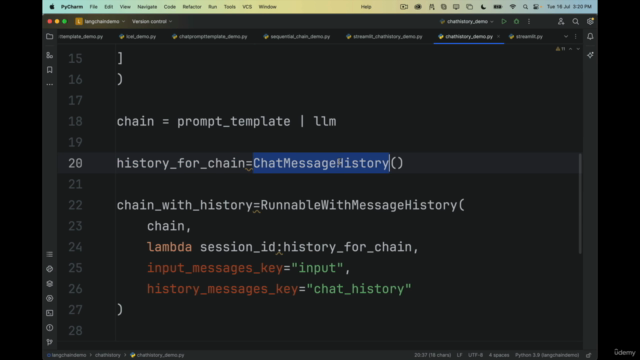Switch to streamlit_chathistory_demo.py tab

(x=384, y=36)
